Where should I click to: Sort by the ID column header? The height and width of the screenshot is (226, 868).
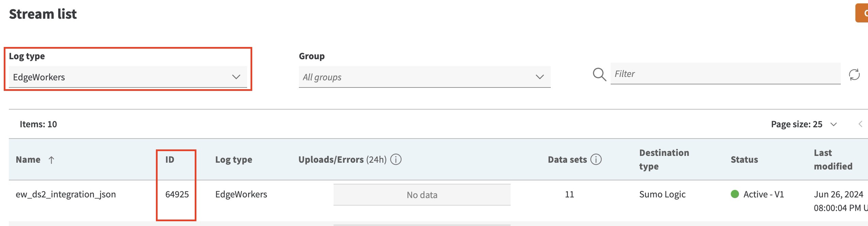click(x=170, y=160)
